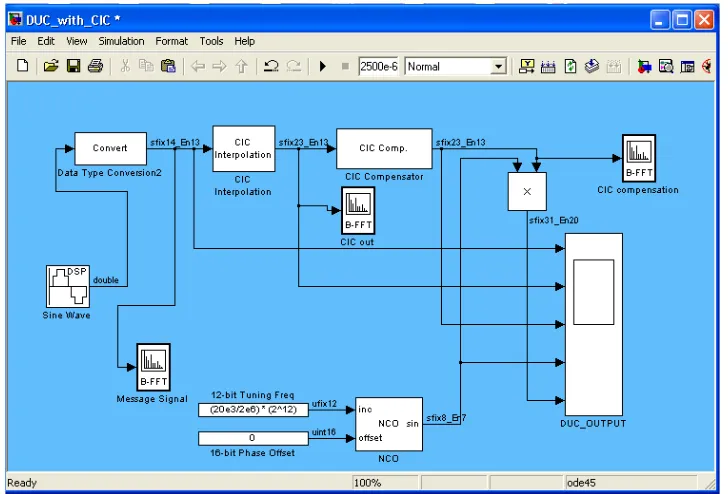Click the simulation stop time field 2500e-6
Screen dimensions: 728x494
[x=378, y=66]
